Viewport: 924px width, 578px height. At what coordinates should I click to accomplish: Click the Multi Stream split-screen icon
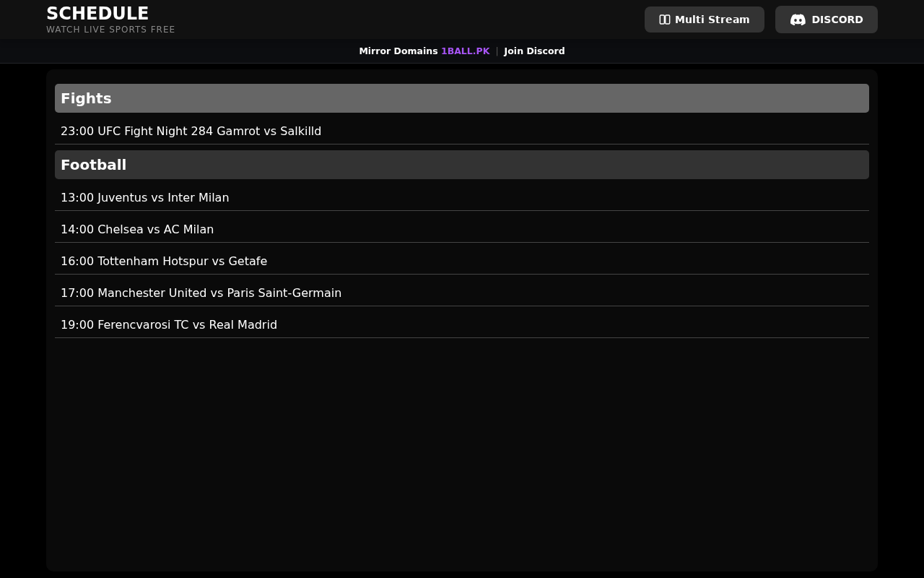point(665,20)
